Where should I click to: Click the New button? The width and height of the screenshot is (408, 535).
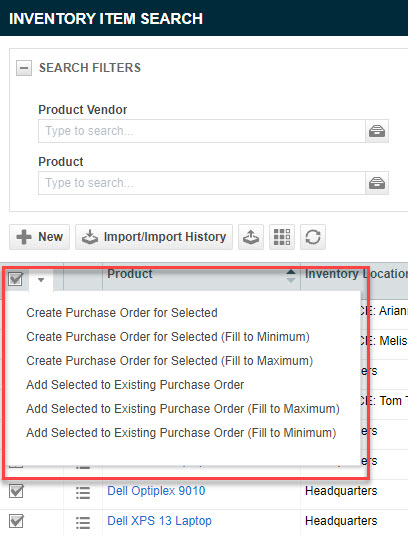(x=40, y=237)
